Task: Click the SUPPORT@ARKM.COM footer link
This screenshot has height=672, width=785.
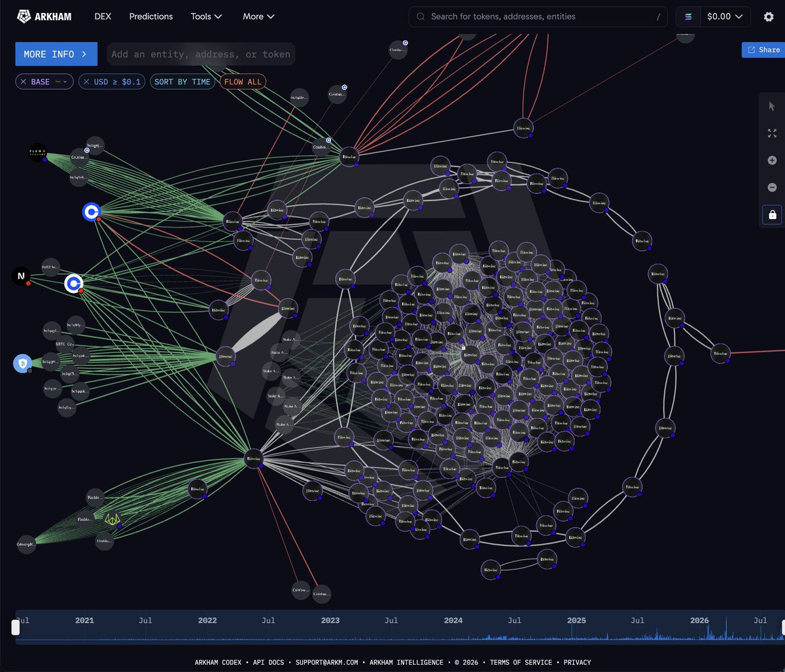Action: [x=326, y=662]
